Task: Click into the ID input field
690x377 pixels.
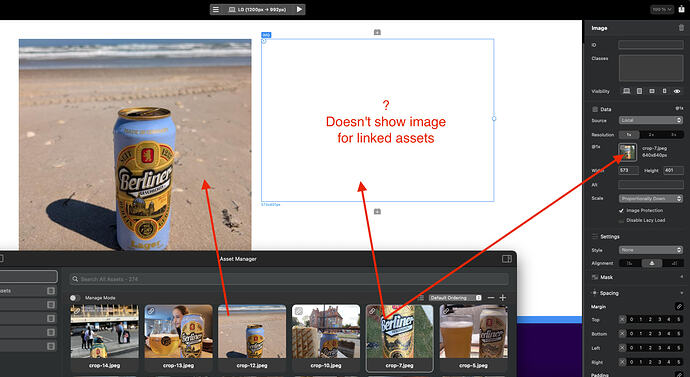Action: pos(651,44)
